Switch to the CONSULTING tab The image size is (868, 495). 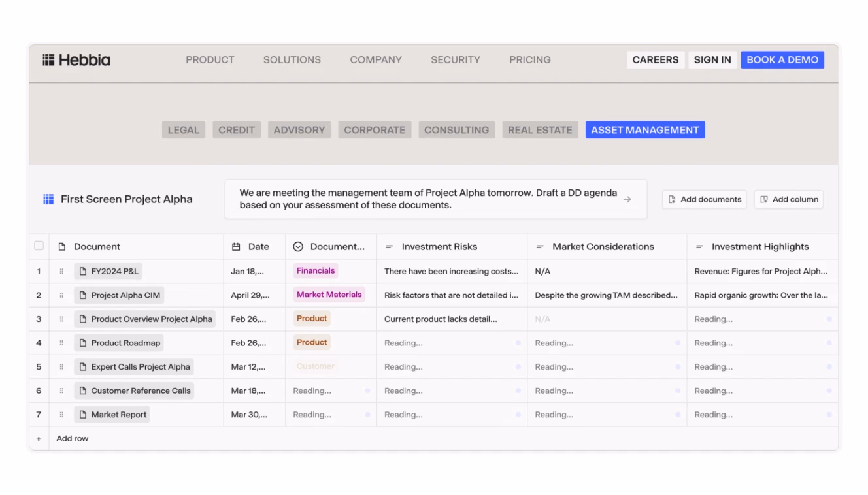point(456,130)
